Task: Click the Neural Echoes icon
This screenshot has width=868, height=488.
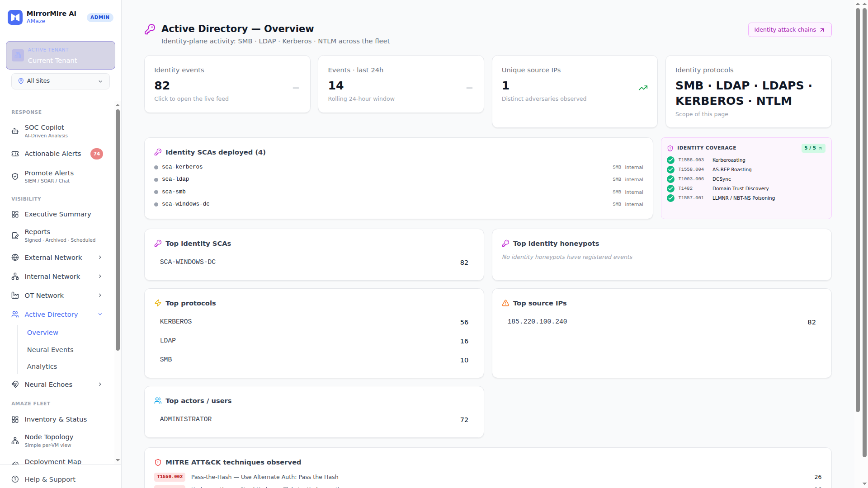Action: (x=15, y=385)
